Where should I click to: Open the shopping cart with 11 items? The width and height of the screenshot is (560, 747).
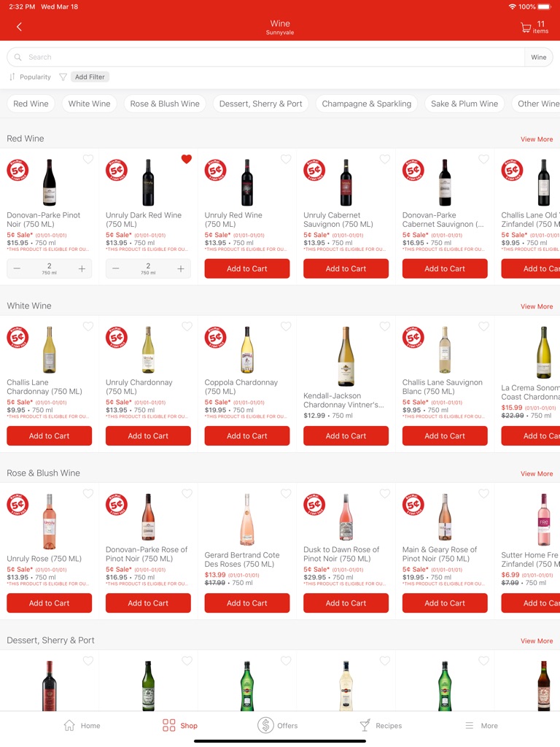[531, 26]
